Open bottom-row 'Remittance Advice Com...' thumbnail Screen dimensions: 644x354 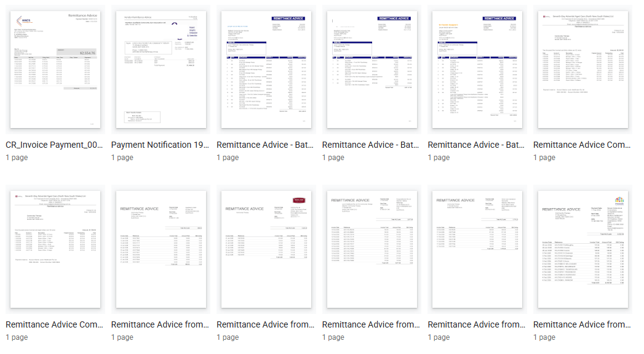[55, 249]
